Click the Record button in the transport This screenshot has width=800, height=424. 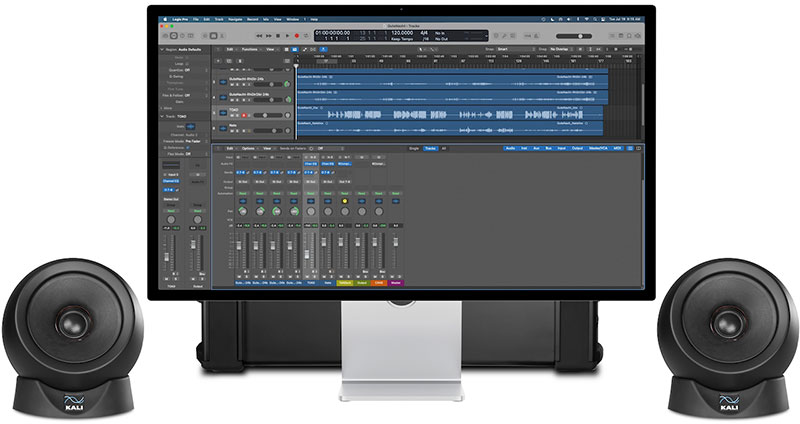click(296, 36)
